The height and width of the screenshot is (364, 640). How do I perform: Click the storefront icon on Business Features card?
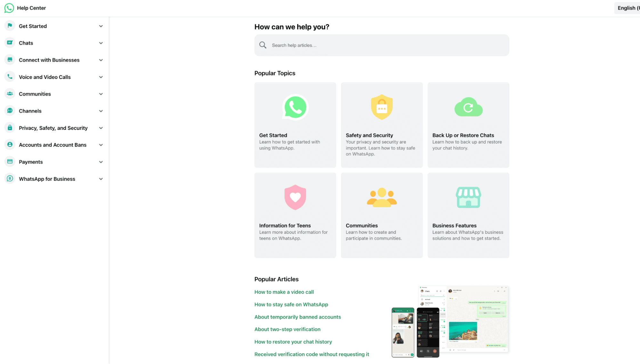(x=468, y=197)
